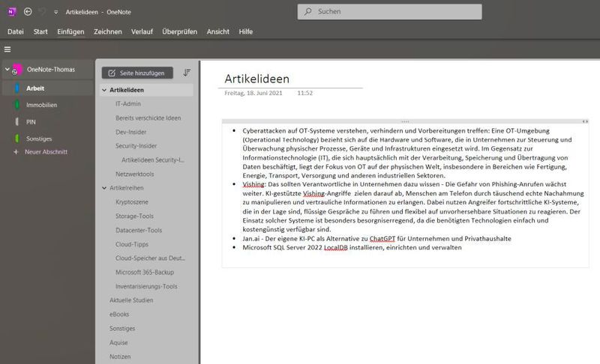Click the Seite hinzufügen button

coord(137,73)
